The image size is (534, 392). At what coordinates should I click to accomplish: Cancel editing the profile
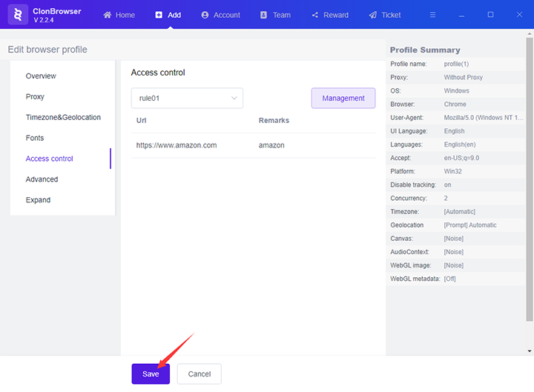200,374
